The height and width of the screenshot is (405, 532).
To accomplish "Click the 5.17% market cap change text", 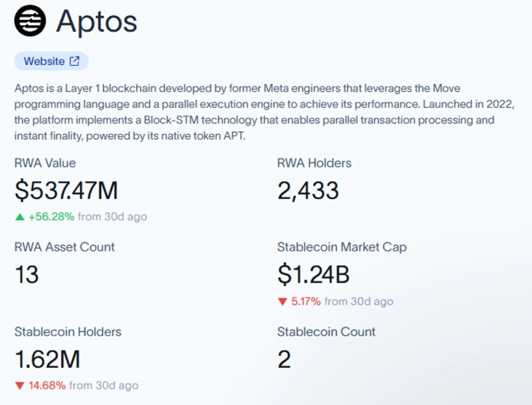I will coord(306,302).
